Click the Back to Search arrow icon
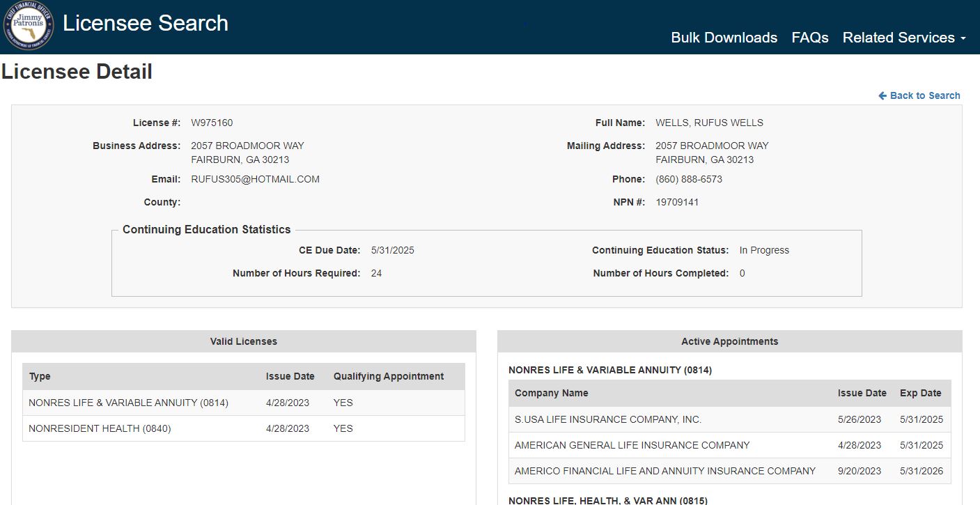 (882, 95)
